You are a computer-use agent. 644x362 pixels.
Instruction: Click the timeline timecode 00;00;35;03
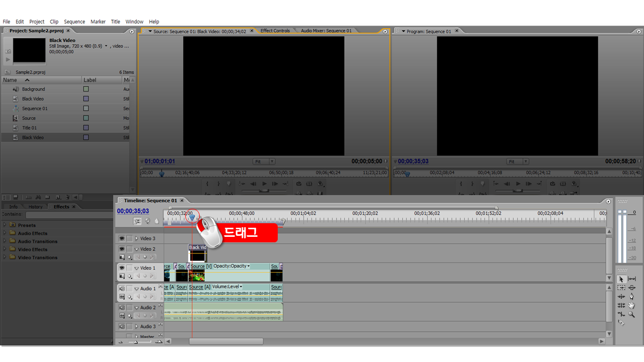(x=133, y=211)
